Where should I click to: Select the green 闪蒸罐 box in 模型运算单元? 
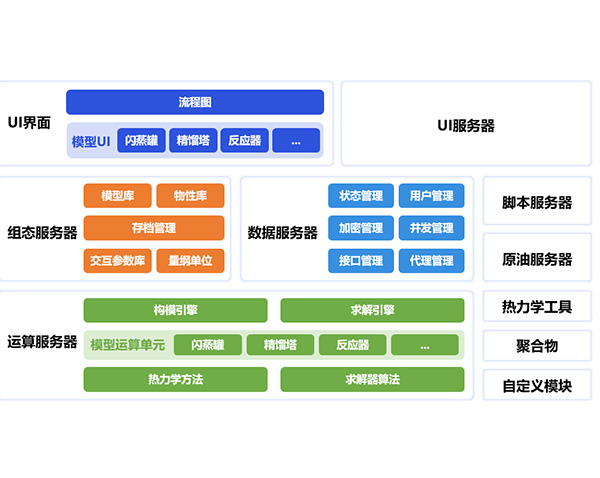(x=208, y=345)
